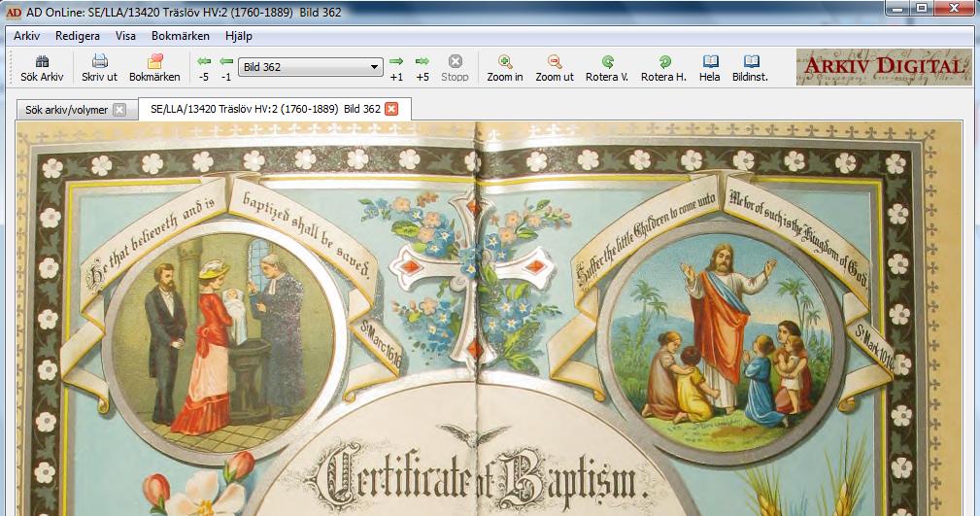The width and height of the screenshot is (980, 516).
Task: Maximize the AD OnLine window
Action: (x=922, y=8)
